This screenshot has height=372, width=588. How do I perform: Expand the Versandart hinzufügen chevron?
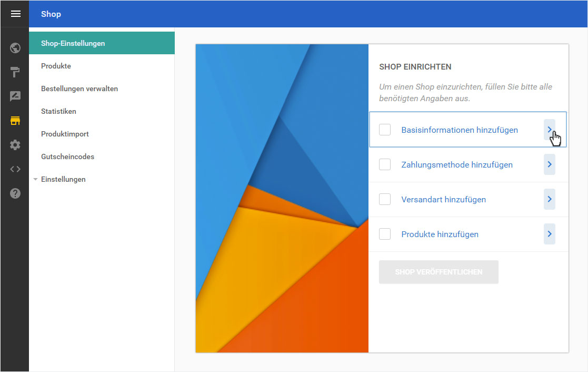[x=550, y=199]
